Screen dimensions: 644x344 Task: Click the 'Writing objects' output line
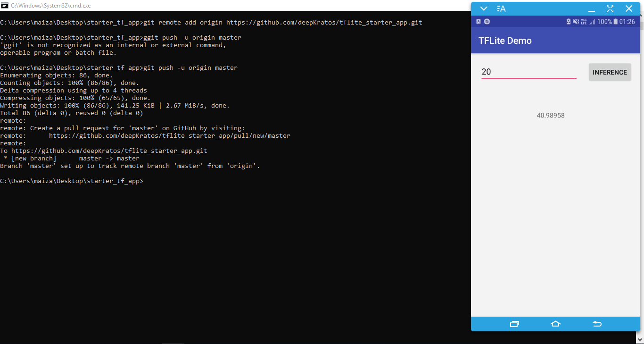tap(115, 106)
